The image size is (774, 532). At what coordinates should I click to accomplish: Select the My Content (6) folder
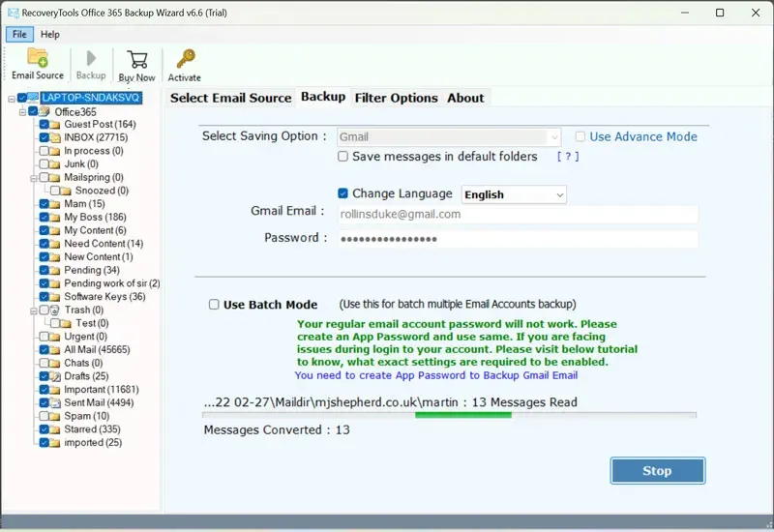[x=95, y=230]
